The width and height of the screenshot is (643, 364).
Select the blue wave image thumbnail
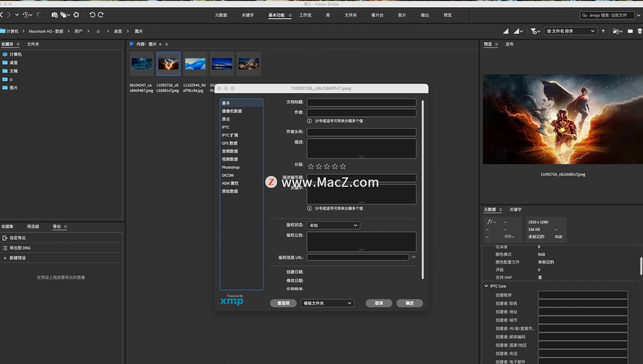[195, 64]
